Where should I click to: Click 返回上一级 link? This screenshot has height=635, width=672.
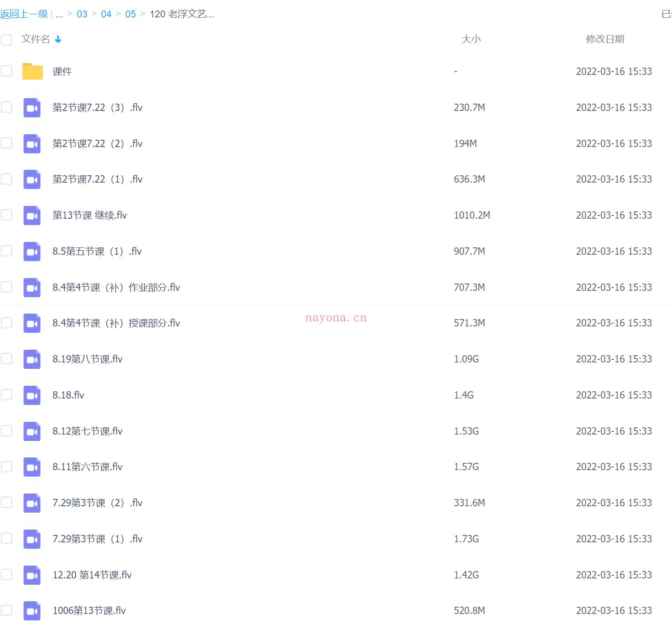point(24,14)
